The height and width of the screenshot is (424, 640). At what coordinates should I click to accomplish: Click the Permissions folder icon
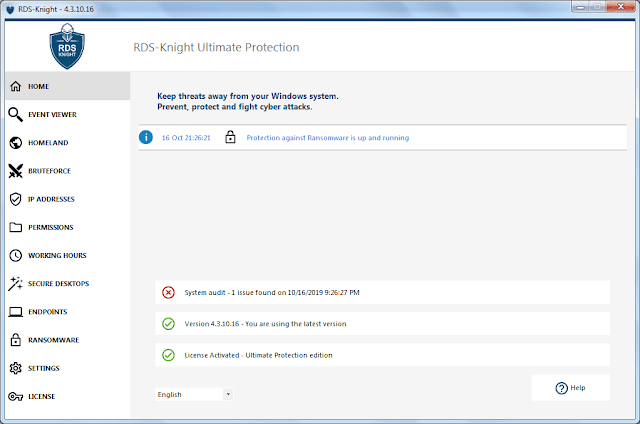(x=16, y=227)
